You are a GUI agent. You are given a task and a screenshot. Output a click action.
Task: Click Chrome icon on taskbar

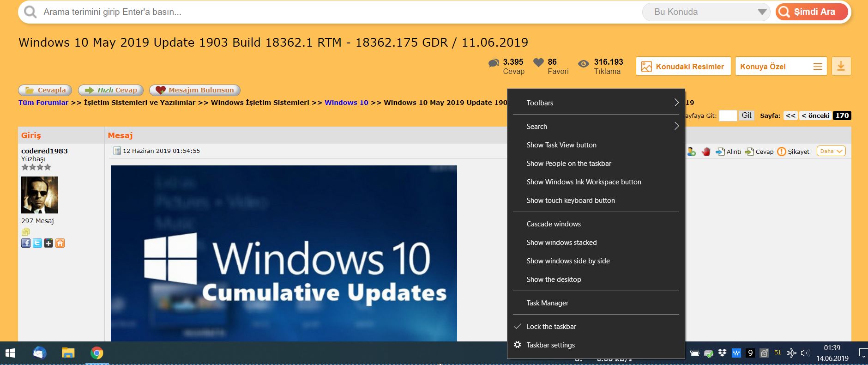click(97, 353)
